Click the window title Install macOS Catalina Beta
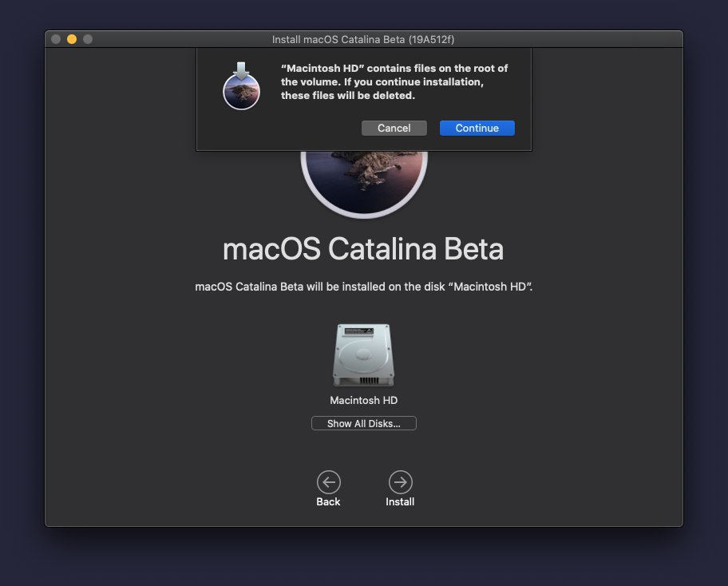728x586 pixels. (x=363, y=39)
